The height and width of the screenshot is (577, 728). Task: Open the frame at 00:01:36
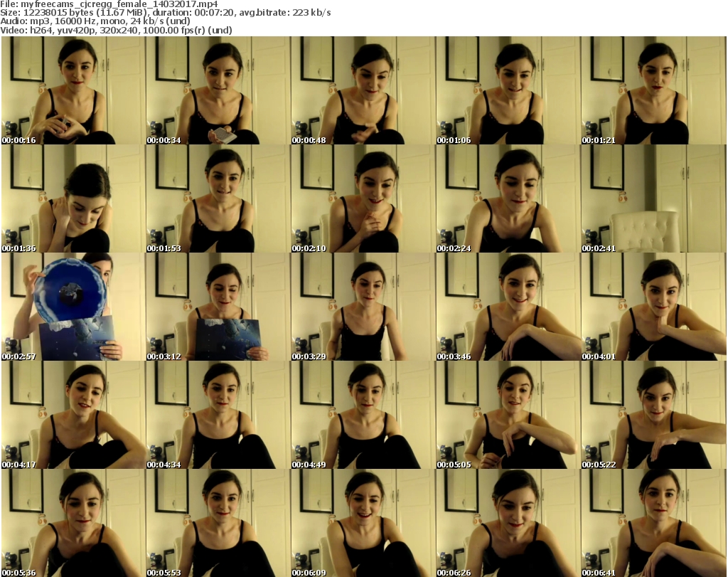coord(73,198)
